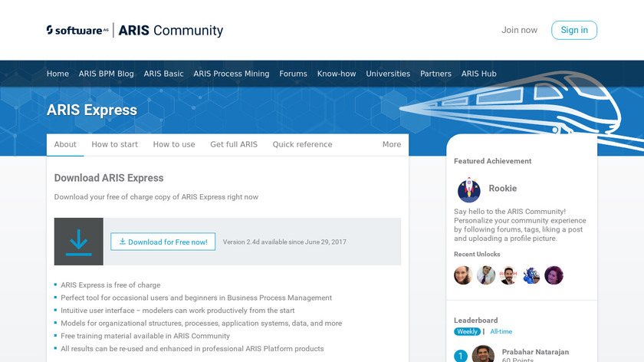Click the Rookie rocket badge icon
Viewport: 644px width, 362px height.
[469, 190]
